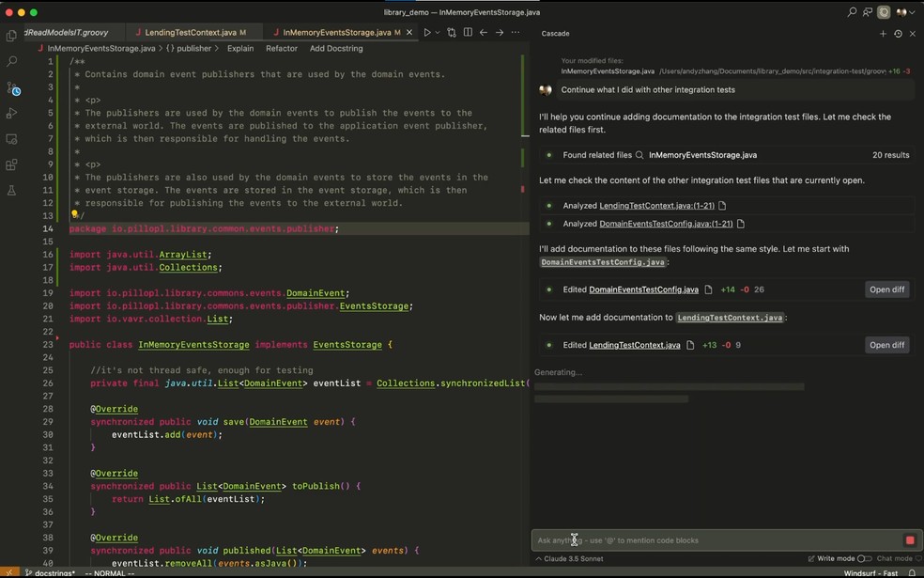The height and width of the screenshot is (578, 924).
Task: Switch to the LendingTestContext.java tab
Action: point(190,33)
